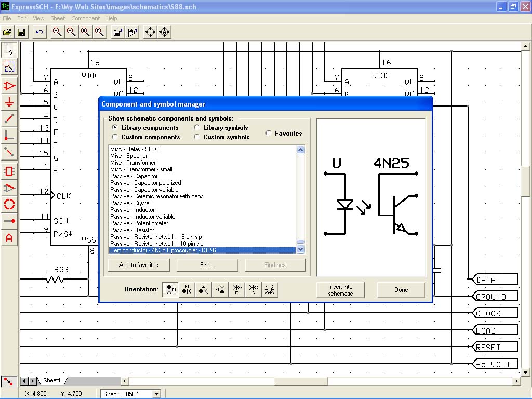Image resolution: width=532 pixels, height=399 pixels.
Task: Open the Snap grid size dropdown
Action: point(156,394)
